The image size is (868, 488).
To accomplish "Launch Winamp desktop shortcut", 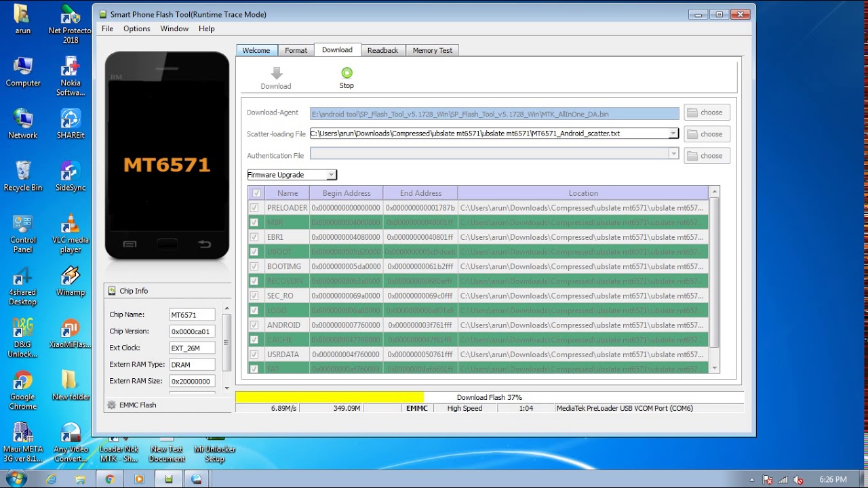I will [71, 281].
